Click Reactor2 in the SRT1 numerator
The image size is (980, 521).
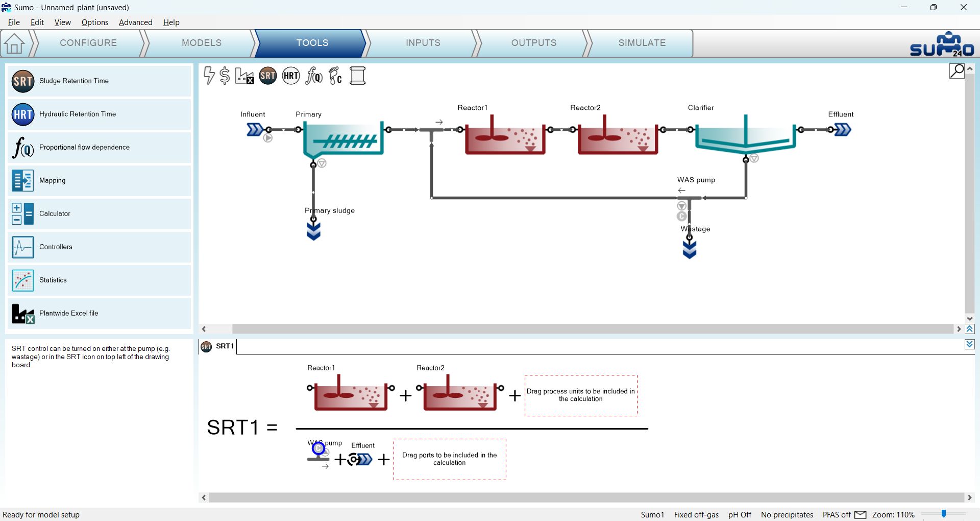[x=460, y=392]
